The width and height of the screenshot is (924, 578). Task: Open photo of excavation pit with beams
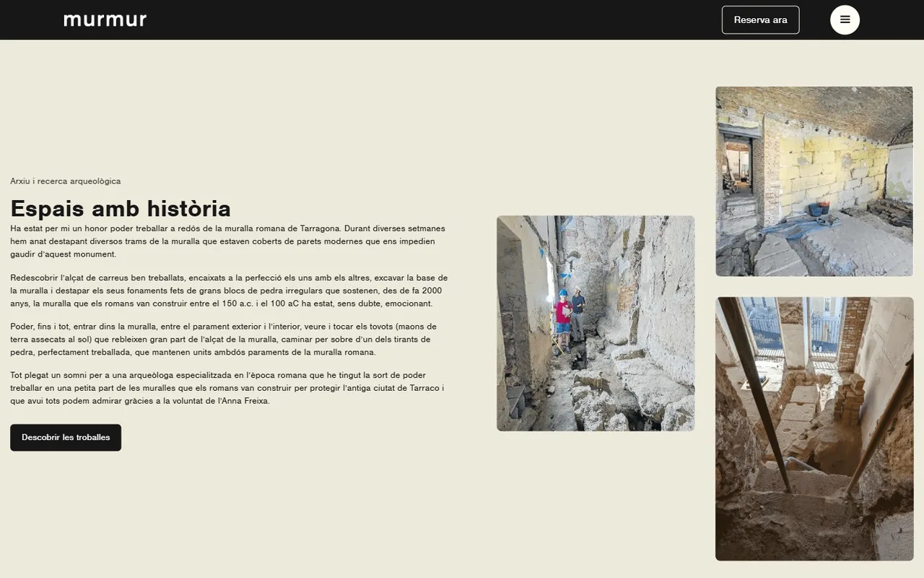tap(814, 428)
